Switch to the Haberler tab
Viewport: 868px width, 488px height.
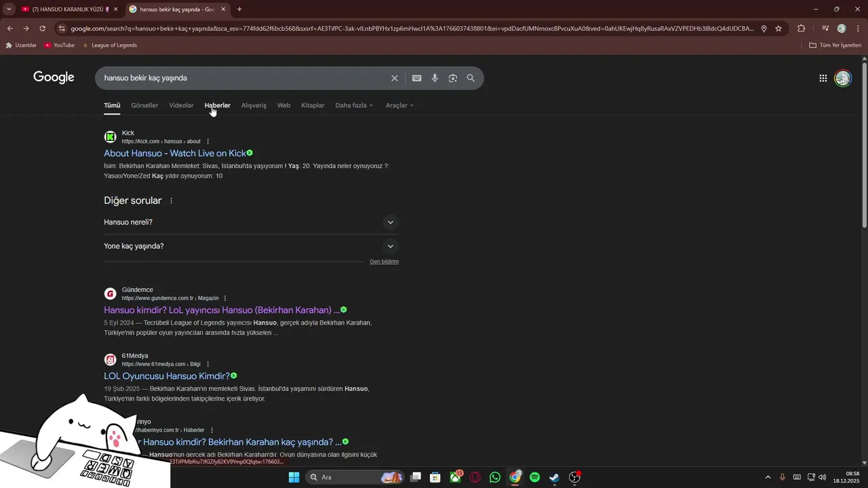coord(218,106)
